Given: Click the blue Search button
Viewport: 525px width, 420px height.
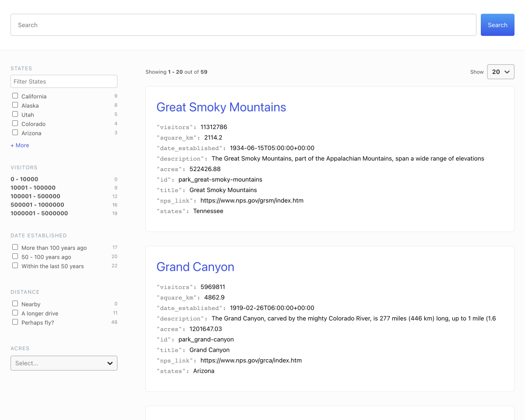Looking at the screenshot, I should point(497,24).
